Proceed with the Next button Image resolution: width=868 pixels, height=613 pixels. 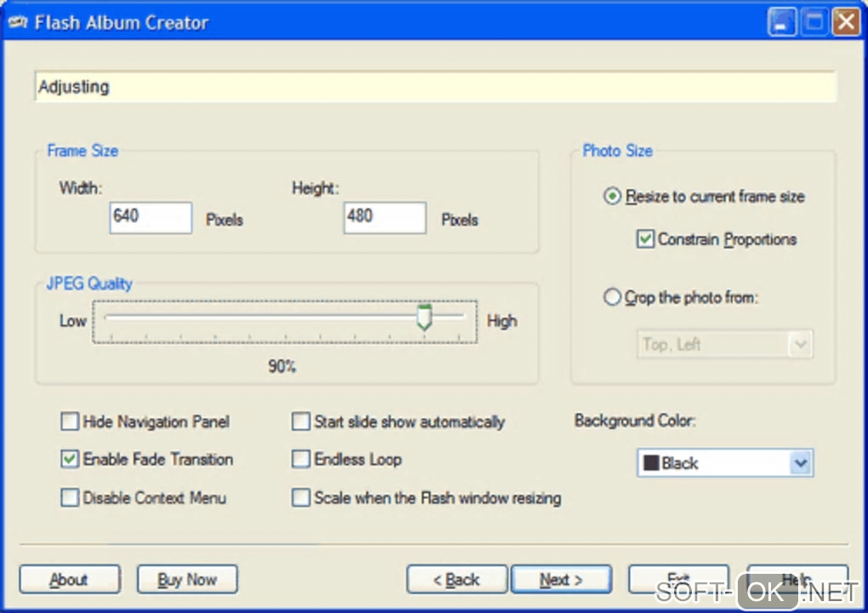pos(562,579)
